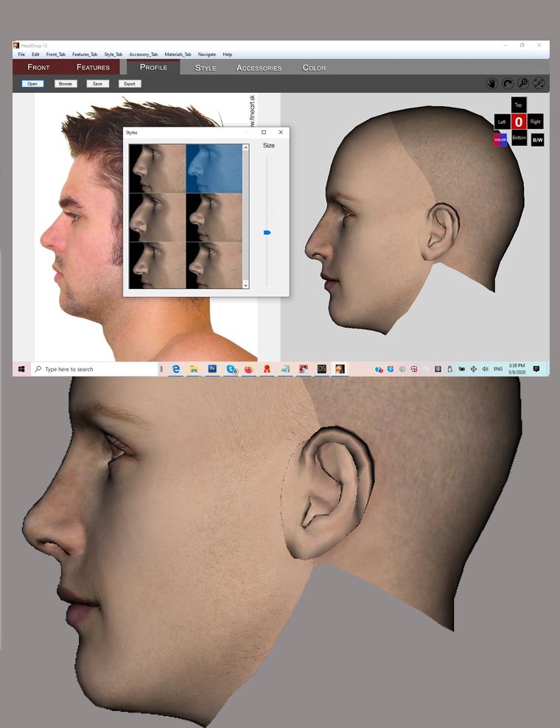Open the notification center icon
The image size is (560, 728).
point(536,369)
